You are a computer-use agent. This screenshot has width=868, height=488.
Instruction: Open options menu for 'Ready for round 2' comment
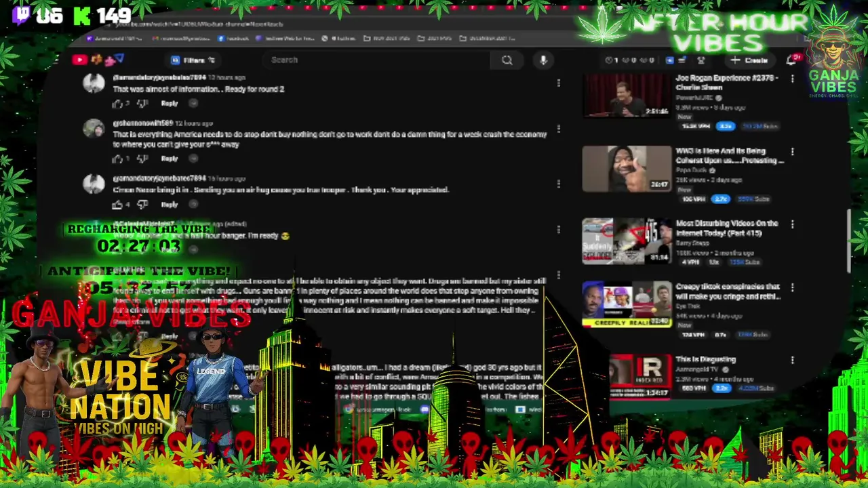pyautogui.click(x=558, y=83)
